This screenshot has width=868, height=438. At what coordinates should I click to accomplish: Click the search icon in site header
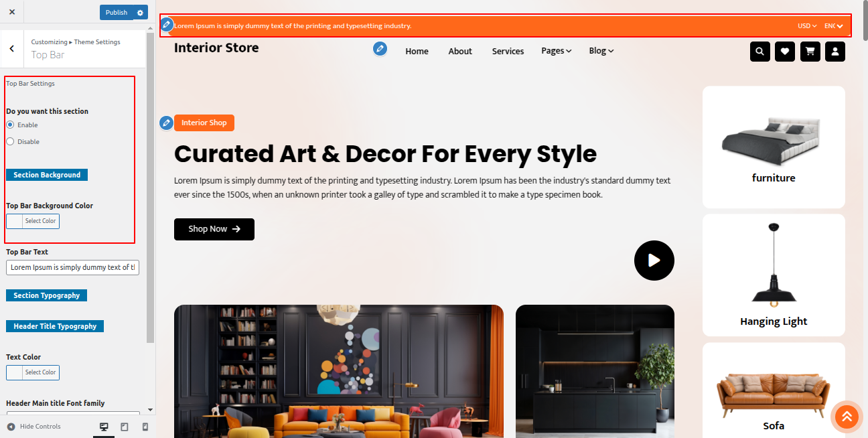[759, 52]
